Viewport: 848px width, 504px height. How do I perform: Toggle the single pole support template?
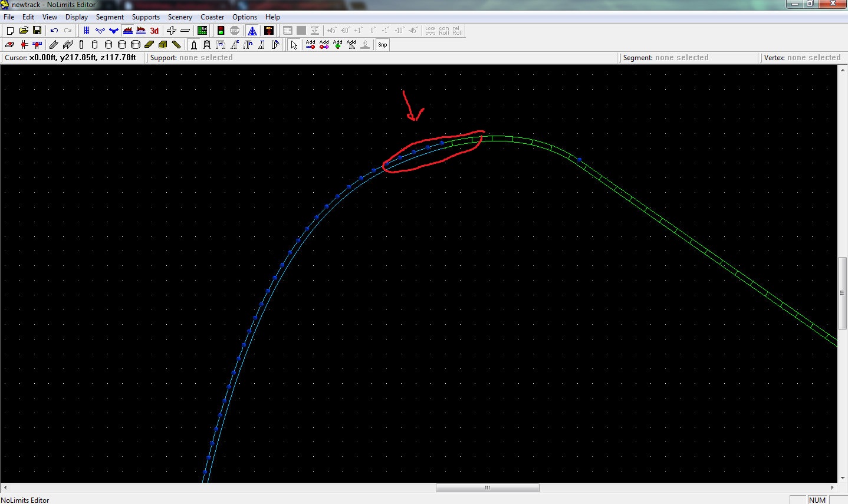(x=193, y=45)
